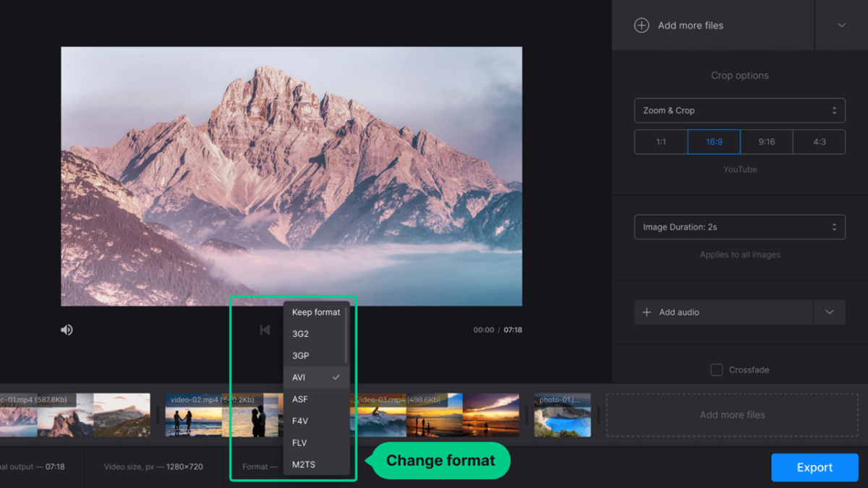Choose 3G2 in the format list
The height and width of the screenshot is (488, 868).
pos(316,334)
